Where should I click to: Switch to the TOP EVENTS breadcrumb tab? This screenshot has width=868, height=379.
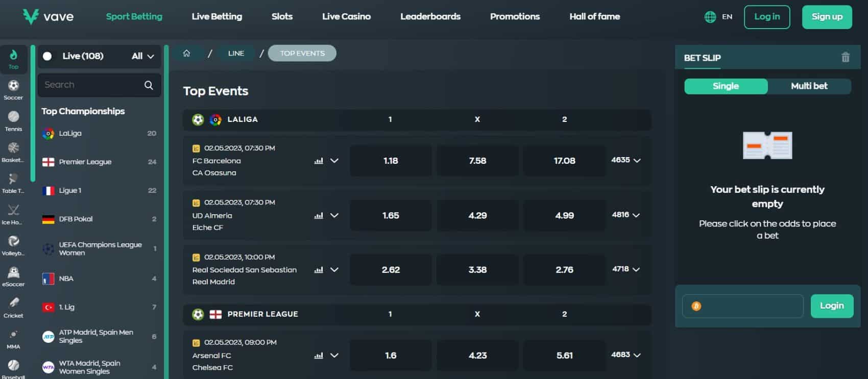[302, 53]
